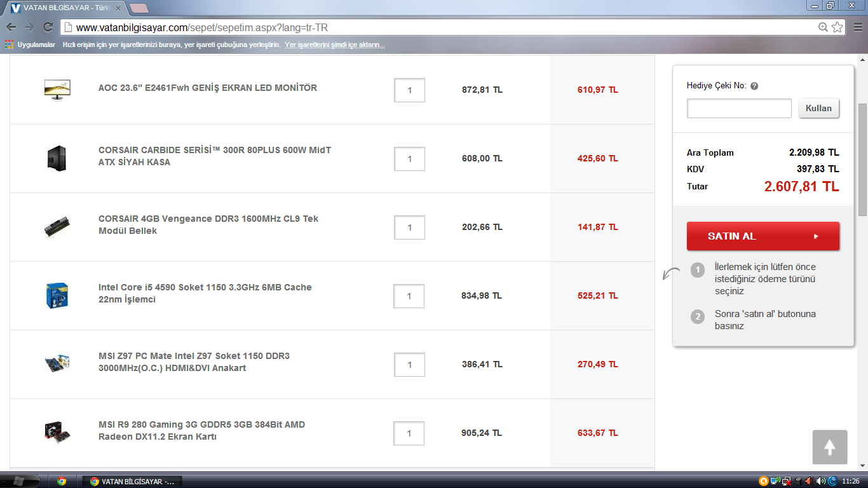
Task: Open a new browser tab
Action: coord(139,8)
